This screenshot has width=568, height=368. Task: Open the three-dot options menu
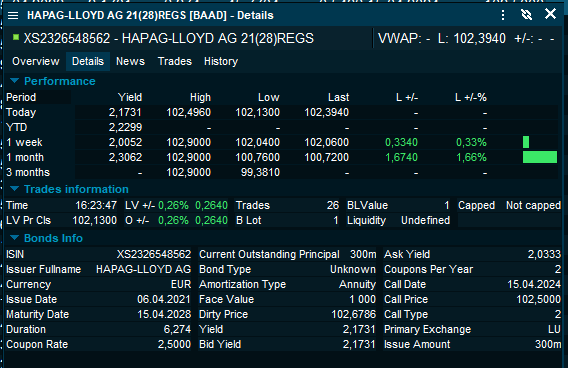(x=503, y=15)
